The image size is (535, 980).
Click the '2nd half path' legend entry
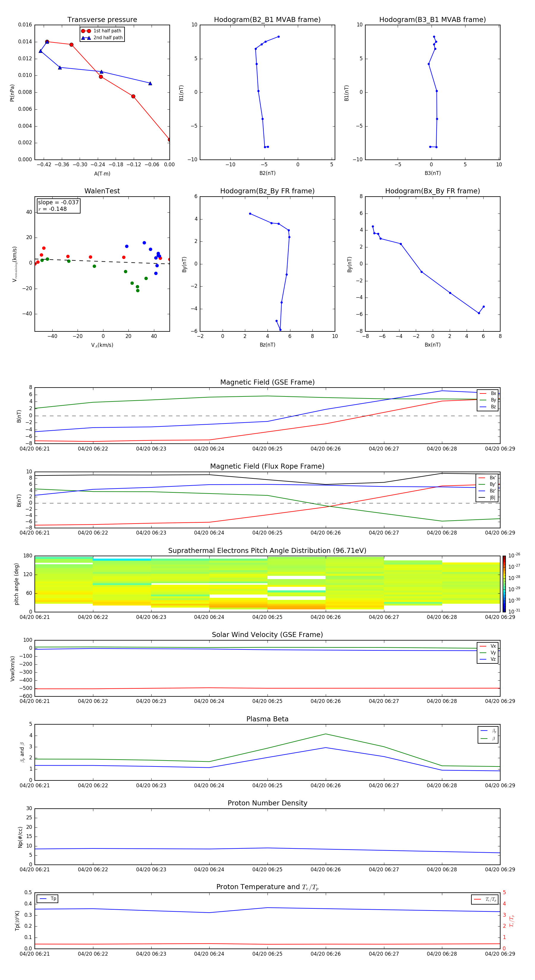(102, 38)
